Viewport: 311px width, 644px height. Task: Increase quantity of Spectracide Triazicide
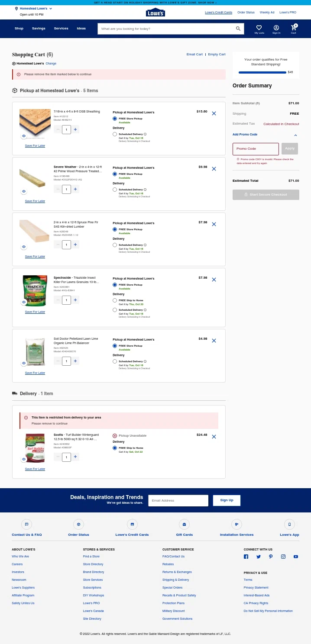point(75,300)
